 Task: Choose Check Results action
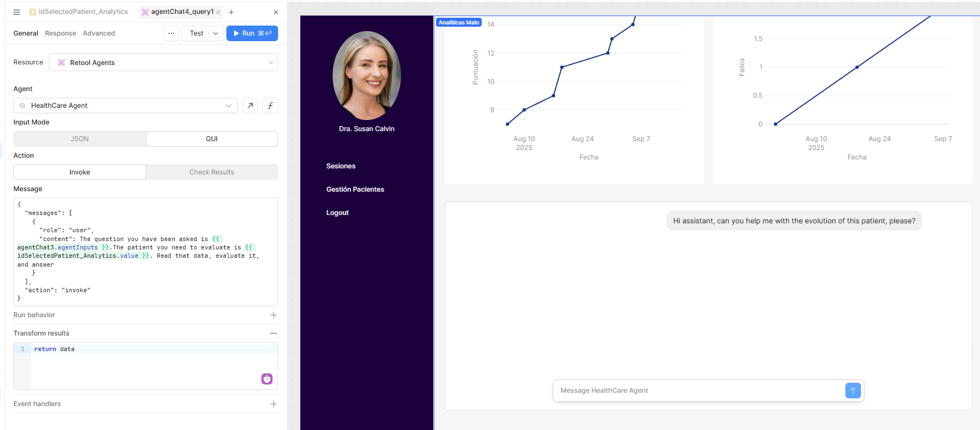(x=211, y=172)
